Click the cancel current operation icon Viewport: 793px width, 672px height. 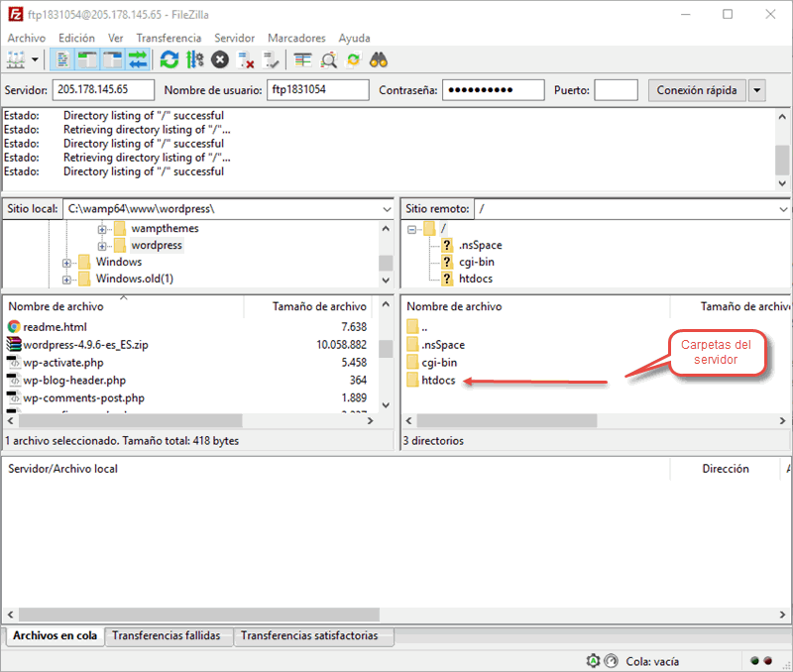(x=220, y=59)
